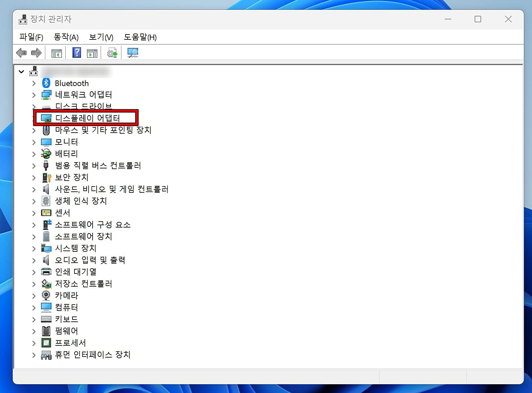Screen dimensions: 532x393
Task: Expand the 보안 장치 category
Action: point(34,178)
